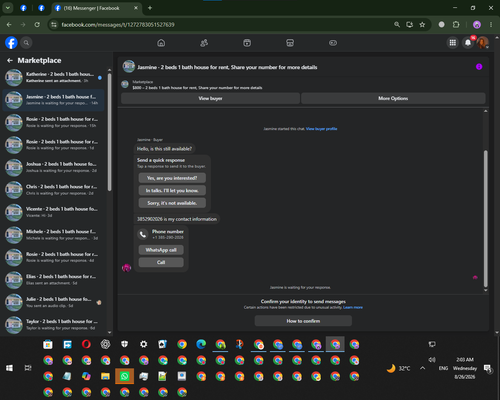Open Opera from the taskbar
Image resolution: width=500 pixels, height=400 pixels.
click(x=86, y=344)
